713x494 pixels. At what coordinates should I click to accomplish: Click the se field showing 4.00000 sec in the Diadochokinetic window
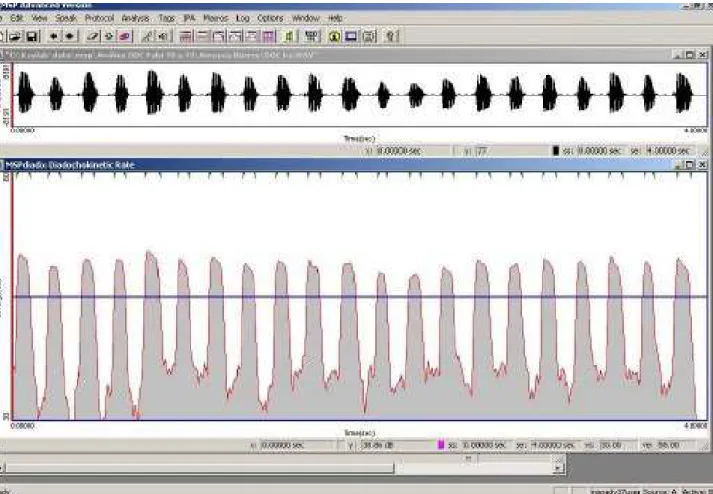pos(554,445)
